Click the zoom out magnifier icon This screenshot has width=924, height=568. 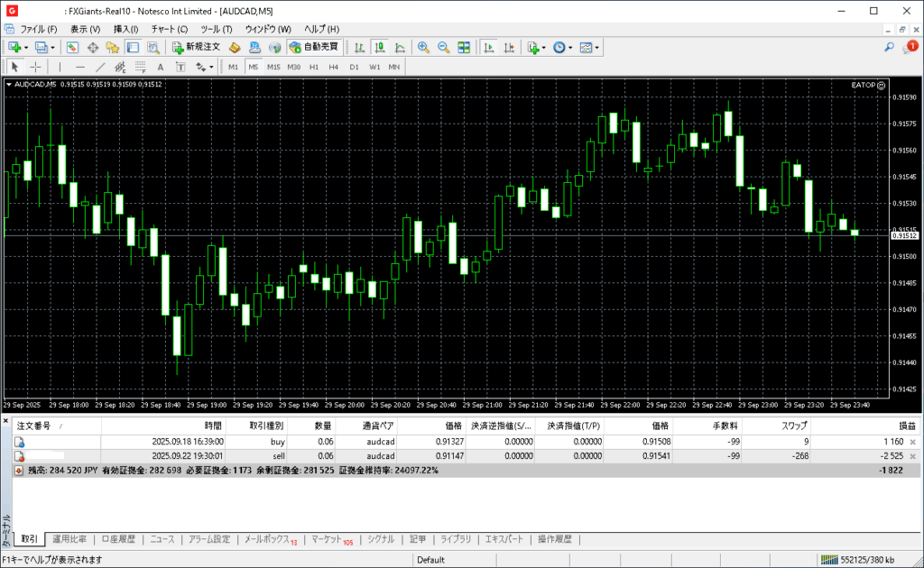443,47
